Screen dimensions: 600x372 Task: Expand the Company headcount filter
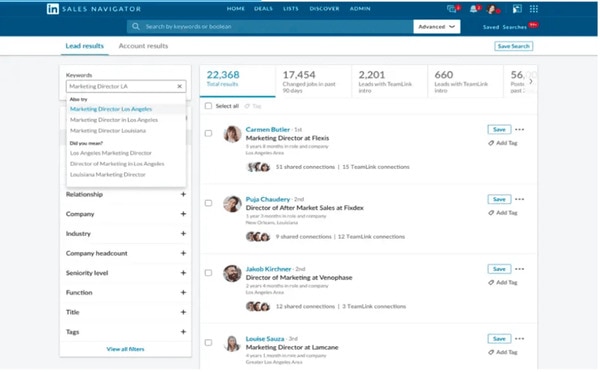tap(126, 253)
